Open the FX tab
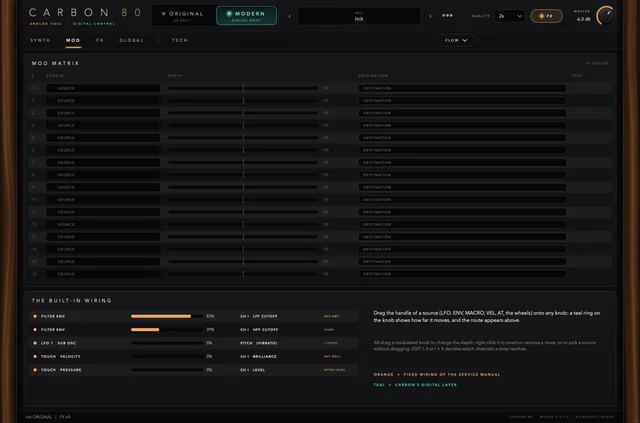Viewport: 640px width, 423px height. (100, 40)
